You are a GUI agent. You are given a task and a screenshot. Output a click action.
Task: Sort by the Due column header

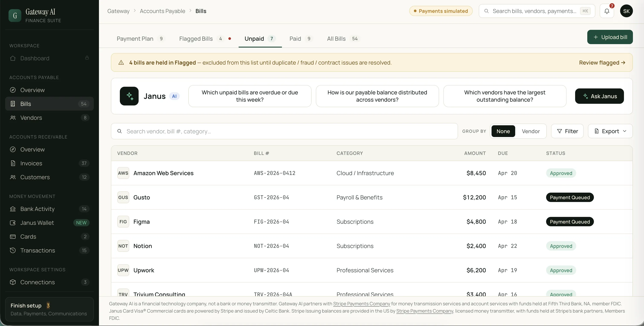pyautogui.click(x=503, y=153)
